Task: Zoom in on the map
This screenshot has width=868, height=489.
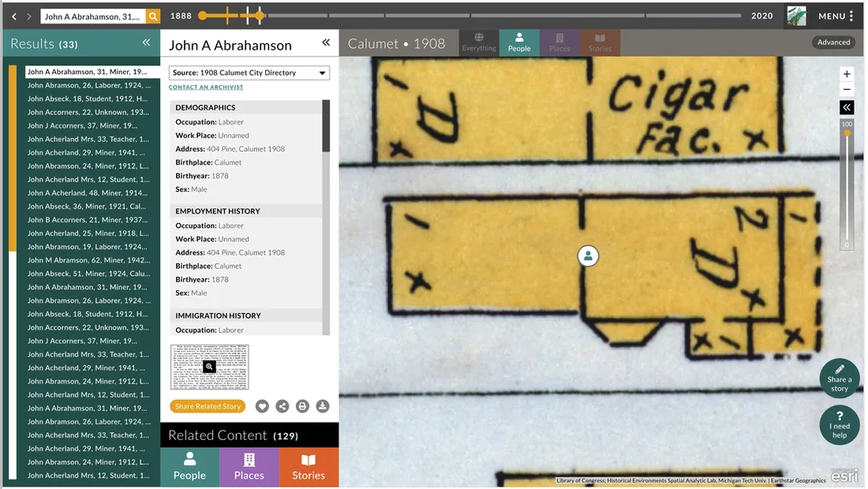Action: (x=846, y=74)
